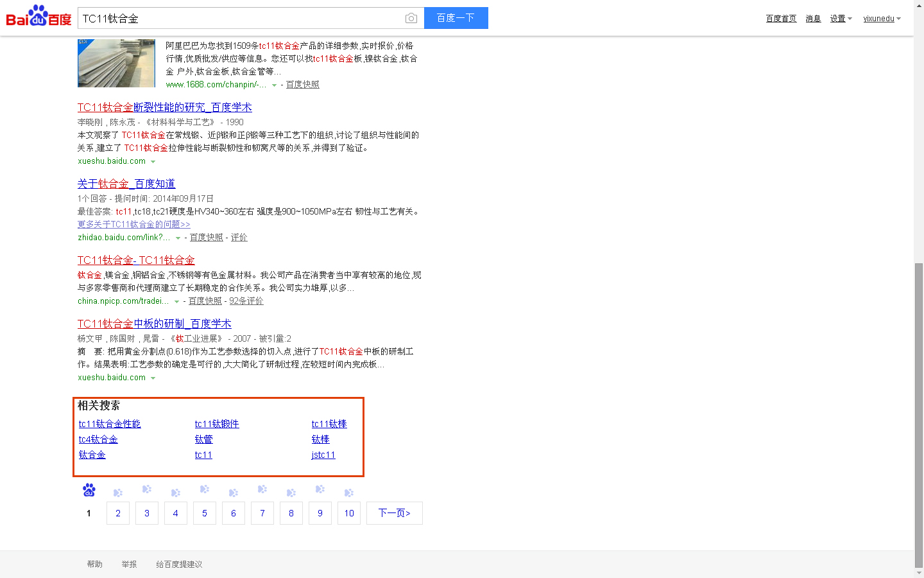
Task: Click the blue paw icon above page 1
Action: click(89, 490)
